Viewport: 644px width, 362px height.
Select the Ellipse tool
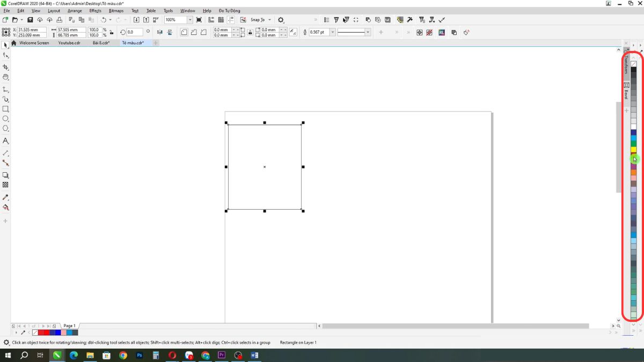(5, 119)
